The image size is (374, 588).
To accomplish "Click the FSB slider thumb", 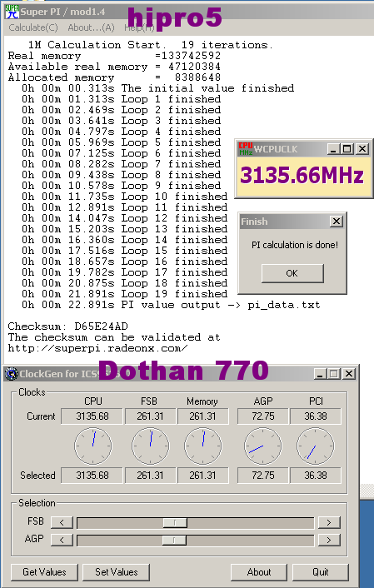I will point(175,523).
